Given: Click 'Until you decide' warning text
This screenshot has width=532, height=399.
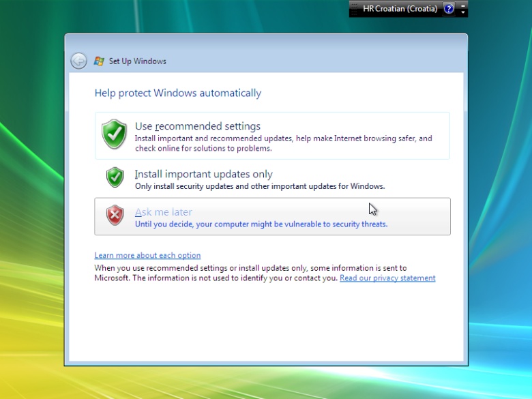Looking at the screenshot, I should click(261, 224).
